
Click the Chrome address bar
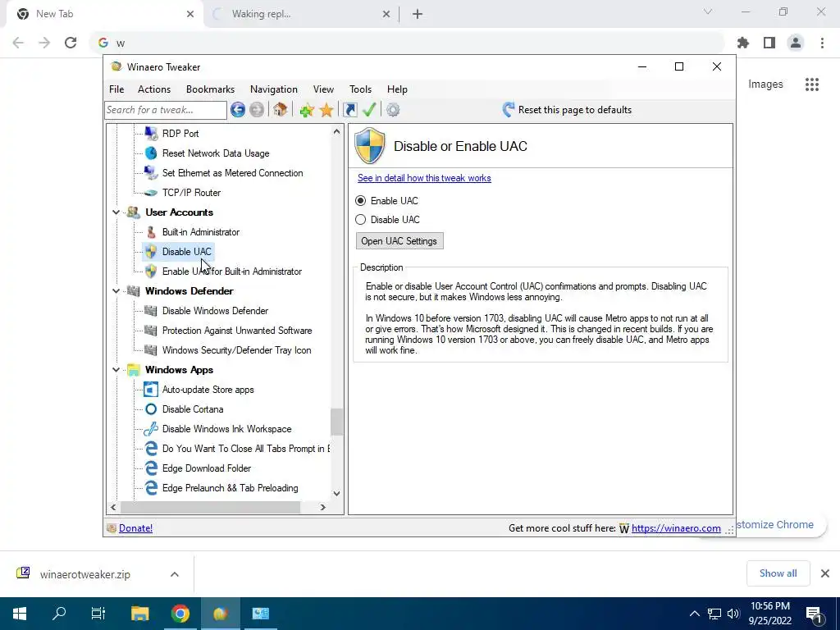[407, 43]
